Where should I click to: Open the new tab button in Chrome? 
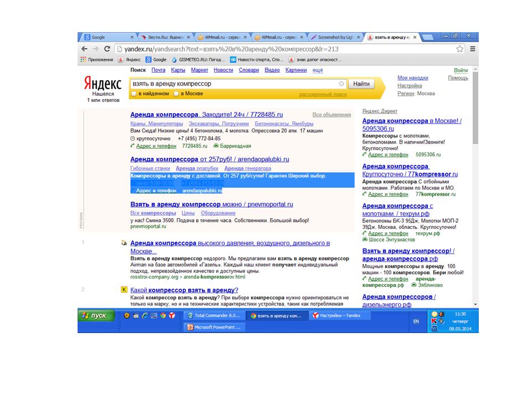point(427,37)
